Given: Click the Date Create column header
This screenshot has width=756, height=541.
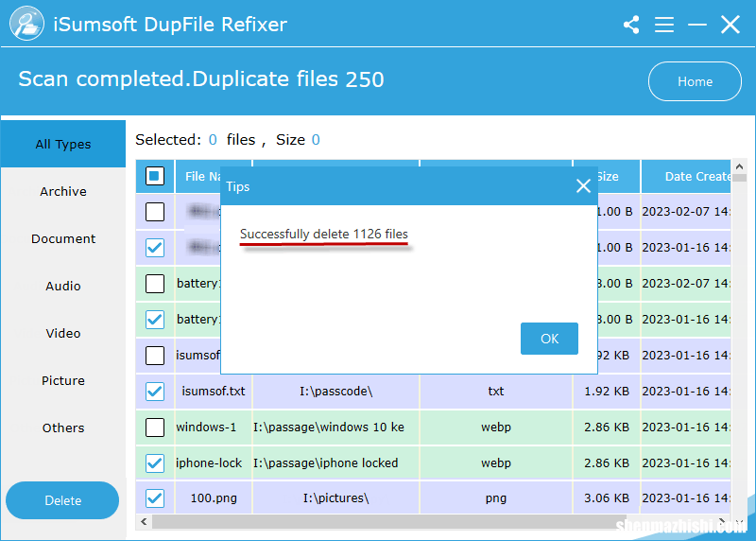Looking at the screenshot, I should point(686,177).
